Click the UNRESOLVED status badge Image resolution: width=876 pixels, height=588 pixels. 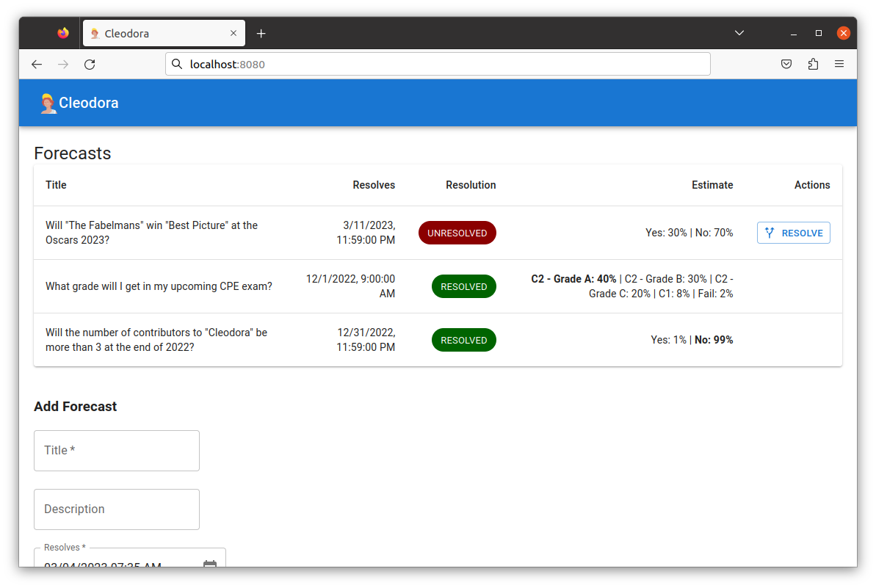pos(457,233)
